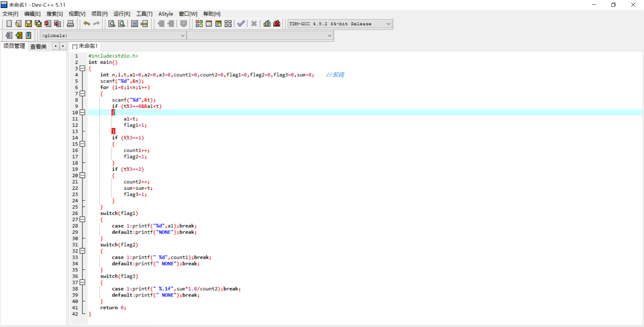Click the blue book bookmark icon
This screenshot has height=327, width=644.
tap(29, 35)
